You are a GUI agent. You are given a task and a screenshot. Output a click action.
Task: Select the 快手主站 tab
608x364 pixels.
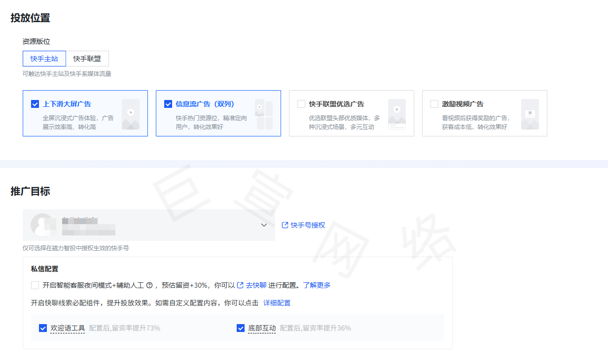coord(44,58)
